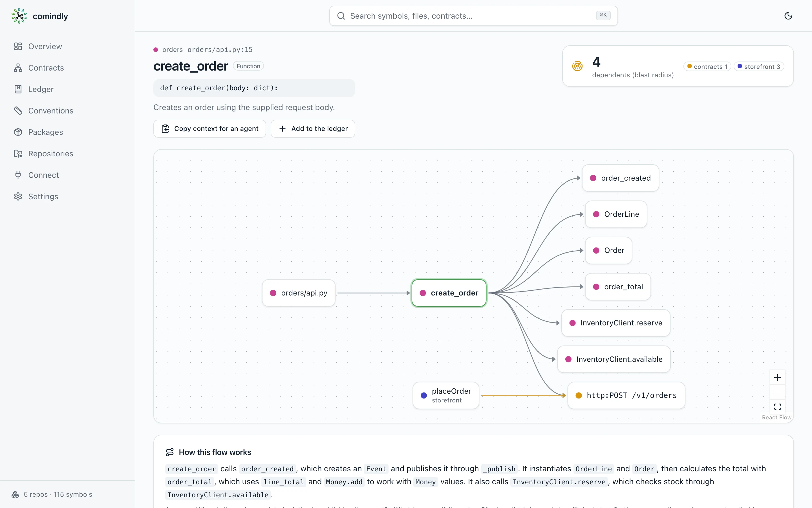Click the def create_order signature block
This screenshot has width=812, height=508.
(x=254, y=88)
